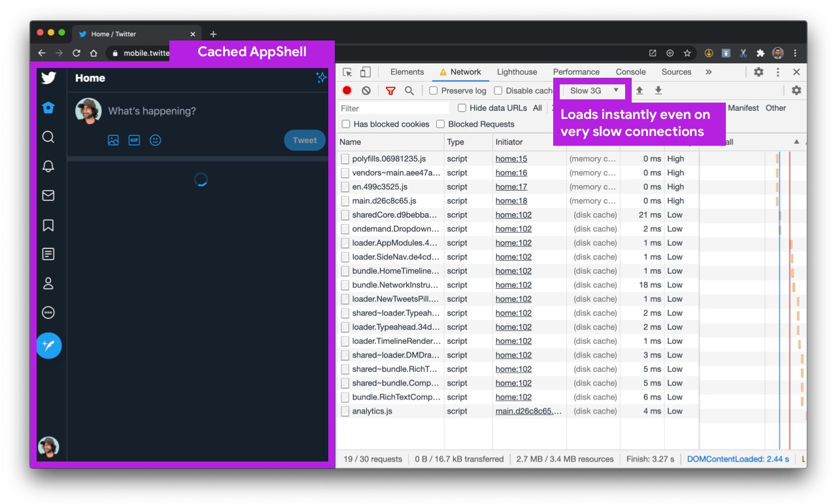Viewport: 837px width, 504px height.
Task: Expand more DevTools tabs chevron
Action: click(x=708, y=72)
